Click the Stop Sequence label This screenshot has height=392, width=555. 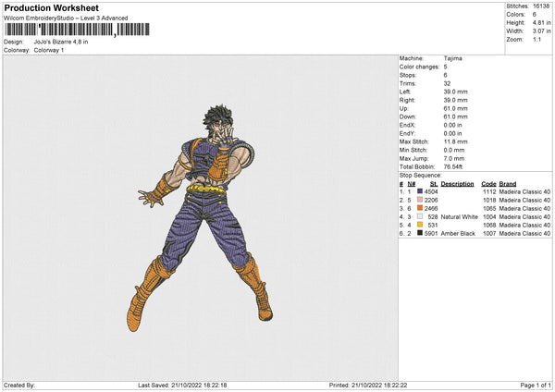pyautogui.click(x=421, y=173)
